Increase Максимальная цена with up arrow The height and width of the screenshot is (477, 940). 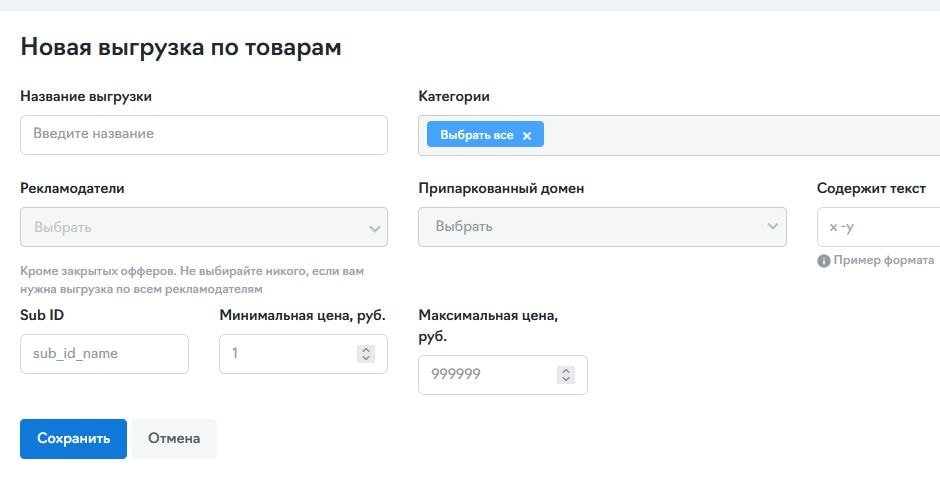click(x=565, y=371)
